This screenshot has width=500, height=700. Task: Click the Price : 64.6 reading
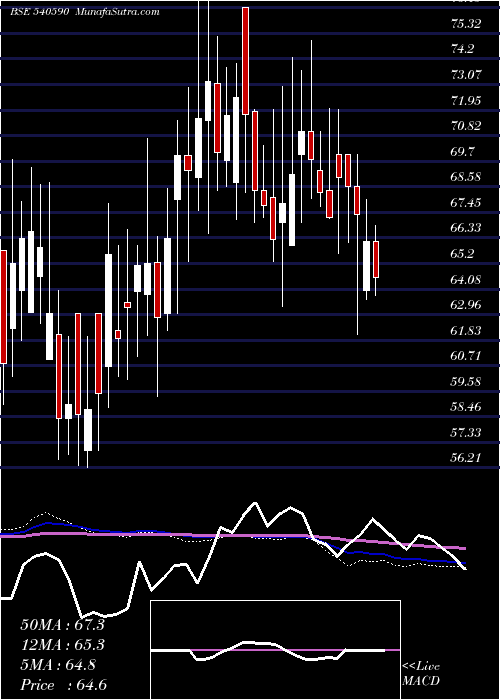coord(63,685)
